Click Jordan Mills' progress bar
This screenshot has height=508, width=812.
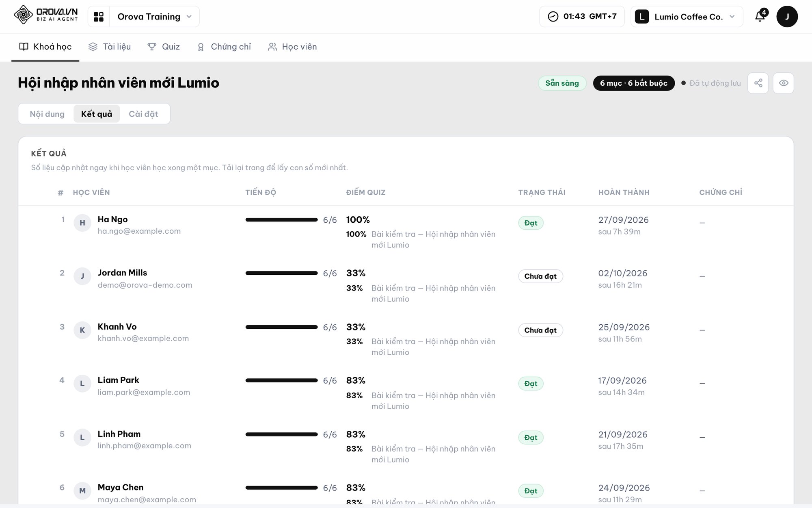point(281,273)
